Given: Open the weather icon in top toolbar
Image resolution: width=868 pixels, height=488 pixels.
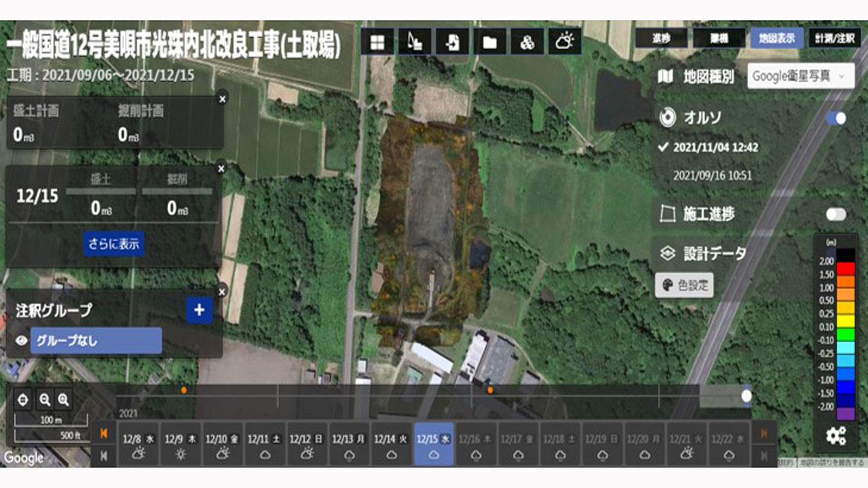Looking at the screenshot, I should coord(565,42).
